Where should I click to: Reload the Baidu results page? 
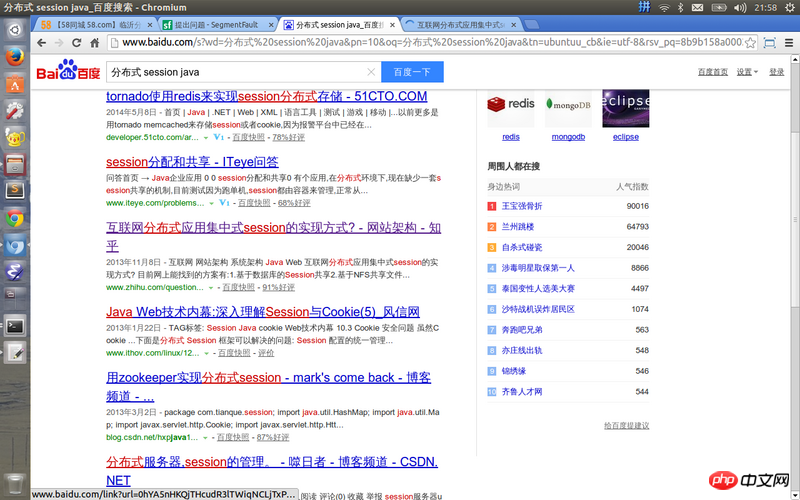tap(77, 43)
